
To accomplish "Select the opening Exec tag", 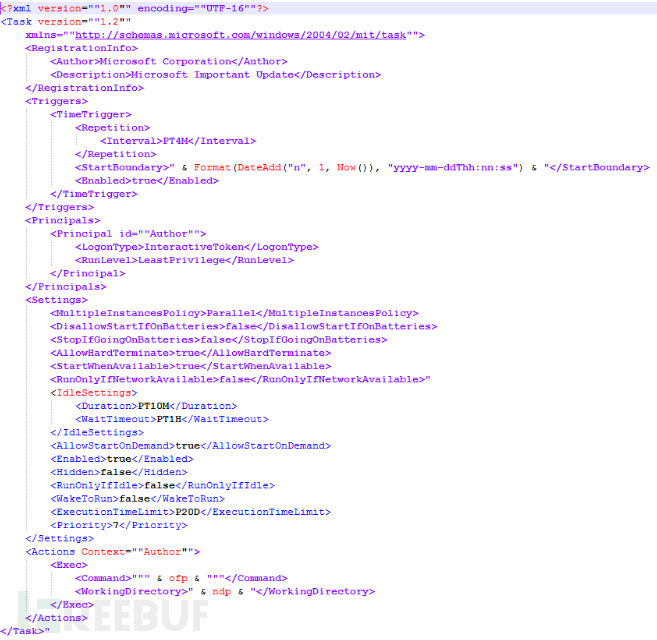I will 69,565.
